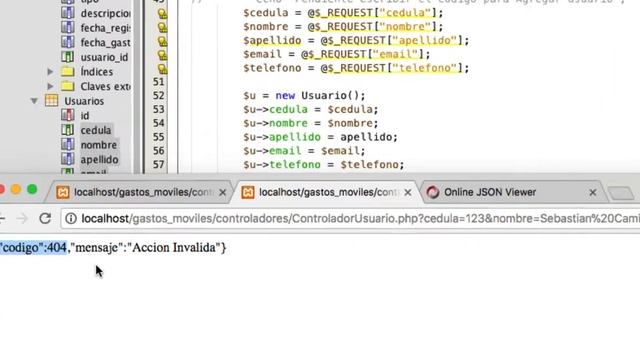The image size is (640, 360).
Task: Select the id column under Usuarios
Action: tap(84, 116)
